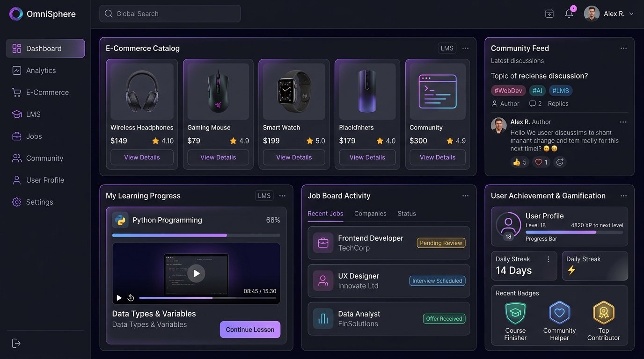
Task: Click the Gaming Mouse product image
Action: [x=218, y=92]
